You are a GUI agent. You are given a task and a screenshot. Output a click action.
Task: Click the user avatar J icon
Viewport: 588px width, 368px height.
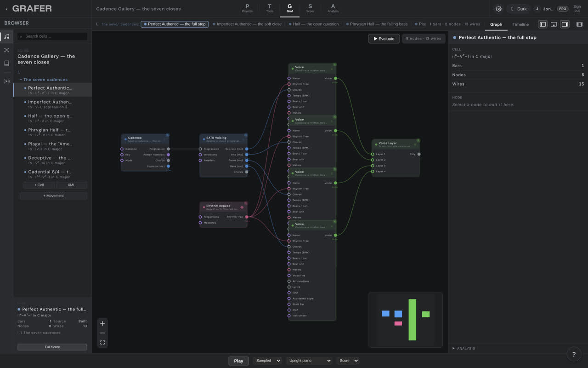pyautogui.click(x=537, y=9)
